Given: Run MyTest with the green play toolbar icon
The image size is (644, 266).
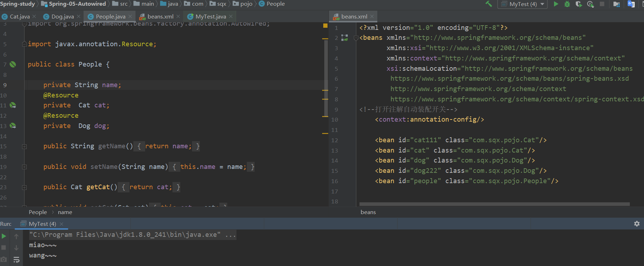Looking at the screenshot, I should pos(556,4).
